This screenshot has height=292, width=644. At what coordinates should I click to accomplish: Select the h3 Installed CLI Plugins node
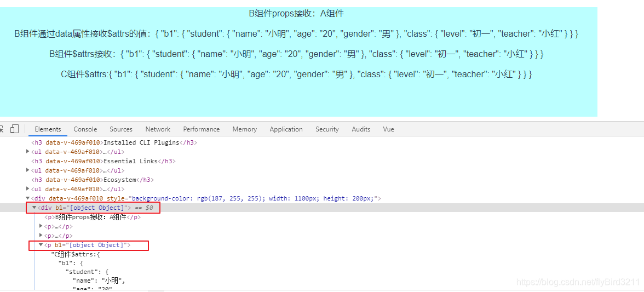(x=114, y=142)
